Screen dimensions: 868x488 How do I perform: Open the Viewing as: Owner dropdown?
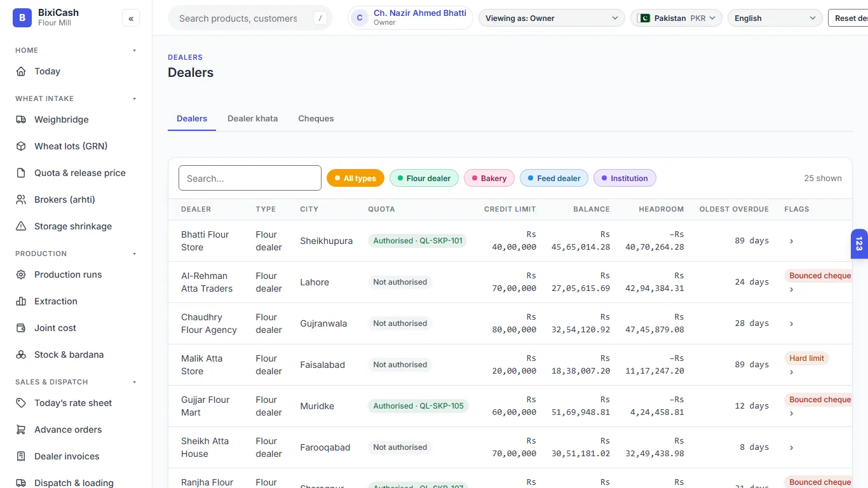552,18
